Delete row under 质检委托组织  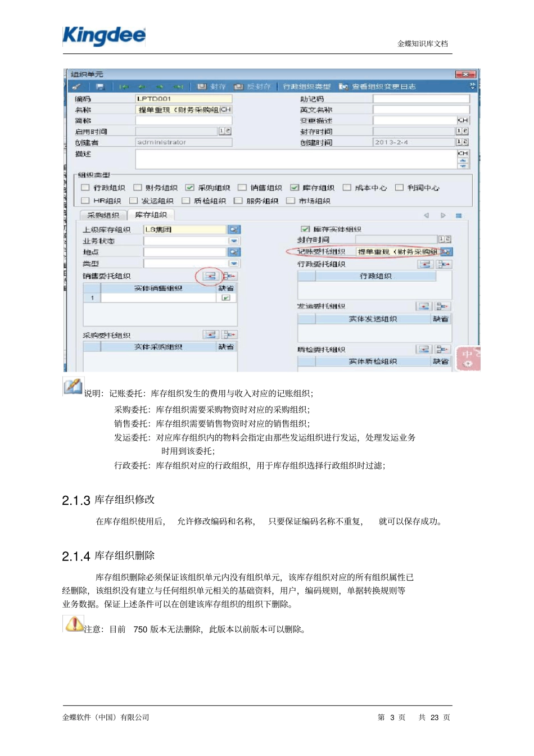pos(443,350)
